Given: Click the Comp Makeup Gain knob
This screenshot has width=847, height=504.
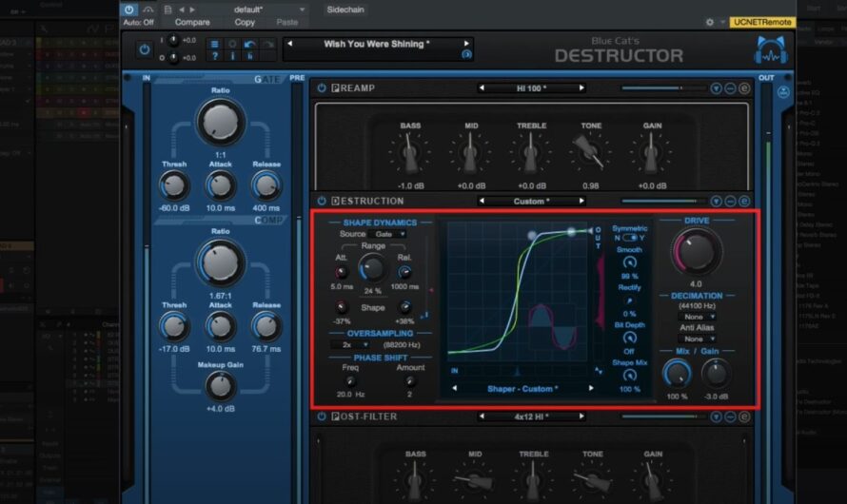Looking at the screenshot, I should click(220, 386).
